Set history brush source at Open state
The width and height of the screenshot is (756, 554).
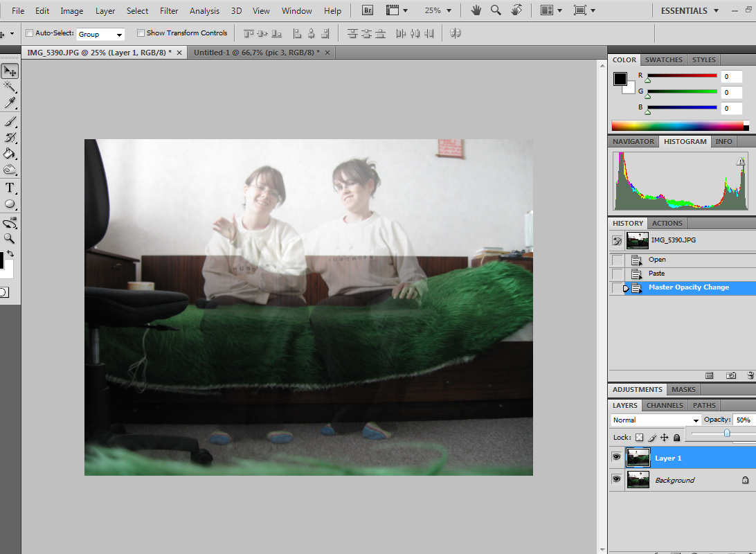[617, 260]
